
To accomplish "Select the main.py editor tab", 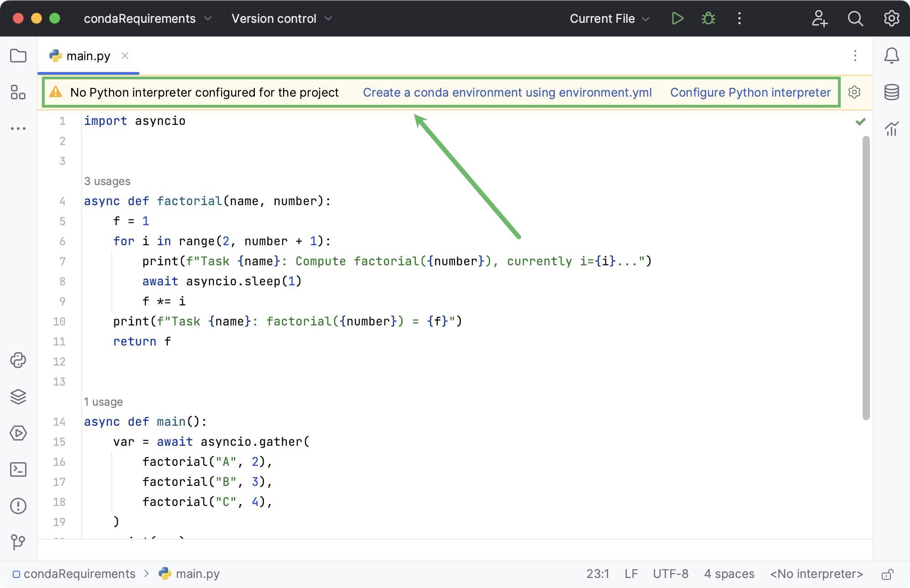I will [88, 56].
